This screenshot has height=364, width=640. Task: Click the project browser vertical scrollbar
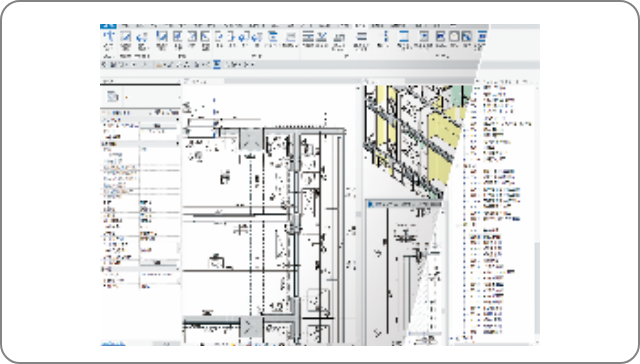(x=538, y=286)
